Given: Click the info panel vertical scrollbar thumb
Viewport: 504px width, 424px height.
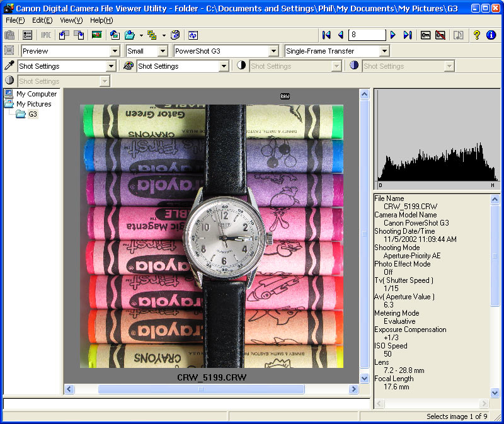Looking at the screenshot, I should point(495,256).
